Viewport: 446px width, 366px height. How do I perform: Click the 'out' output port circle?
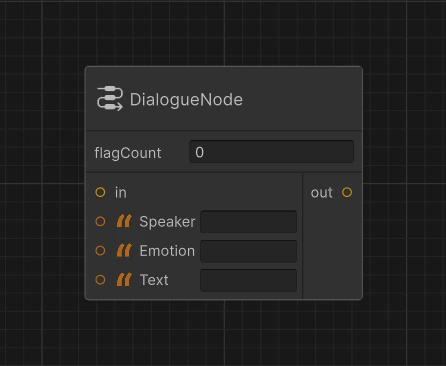pos(347,192)
